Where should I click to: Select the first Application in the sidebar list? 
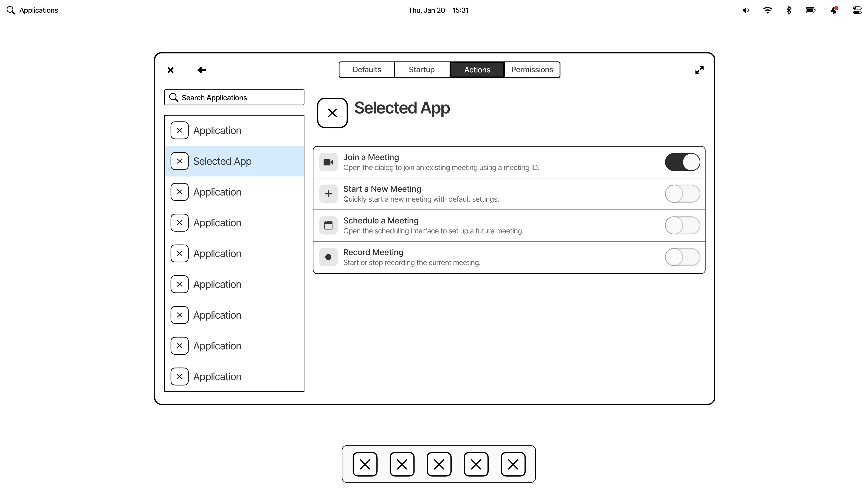217,131
